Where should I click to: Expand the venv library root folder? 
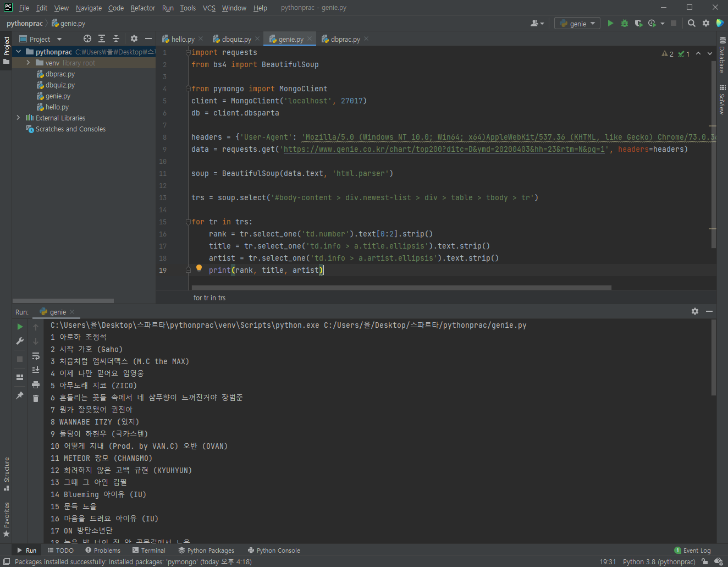tap(28, 63)
